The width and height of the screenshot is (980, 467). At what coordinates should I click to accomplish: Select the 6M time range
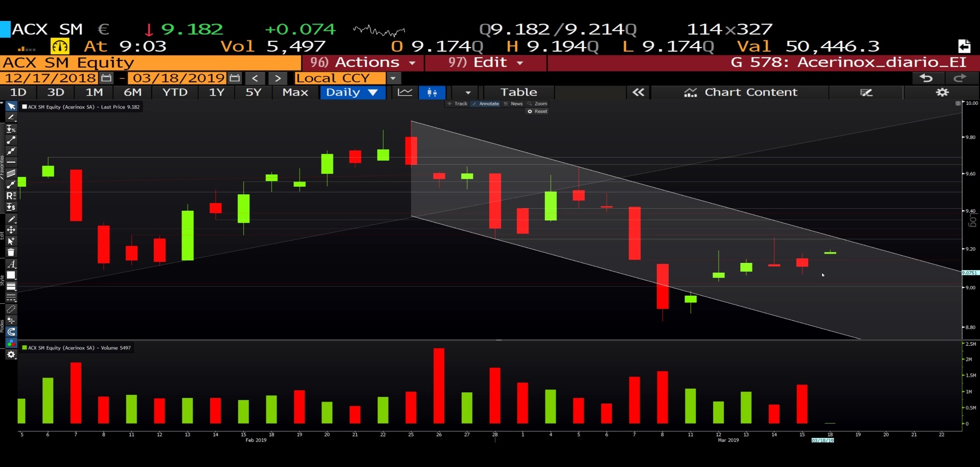132,92
